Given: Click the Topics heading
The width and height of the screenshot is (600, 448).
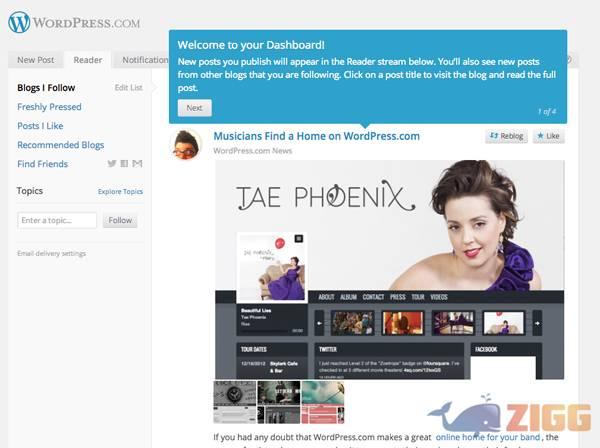Looking at the screenshot, I should point(30,191).
